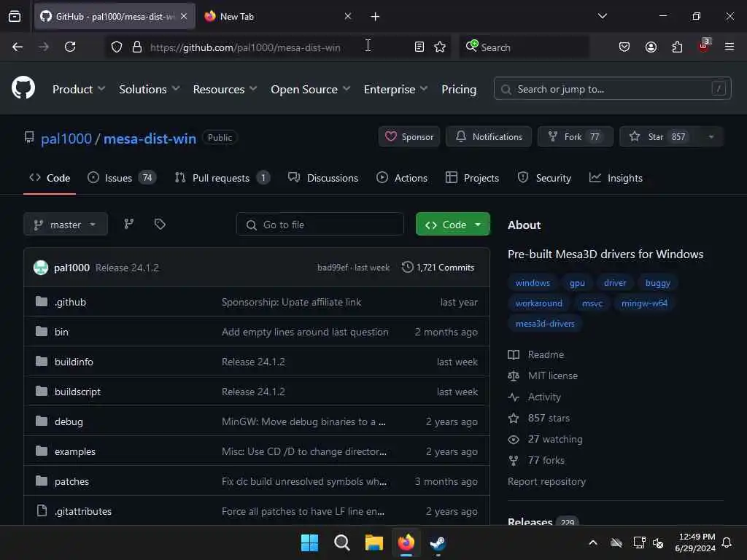
Task: Click the Windows Start button
Action: point(309,542)
